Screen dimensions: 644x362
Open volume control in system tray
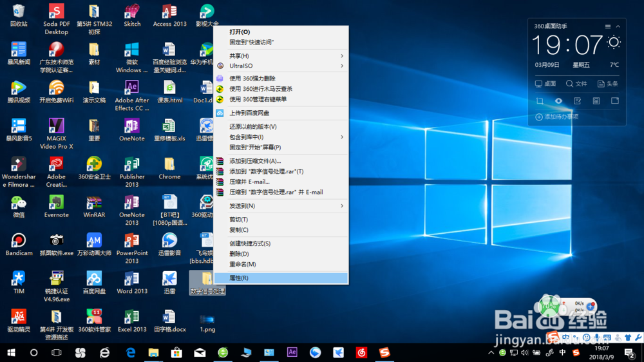[x=525, y=352]
